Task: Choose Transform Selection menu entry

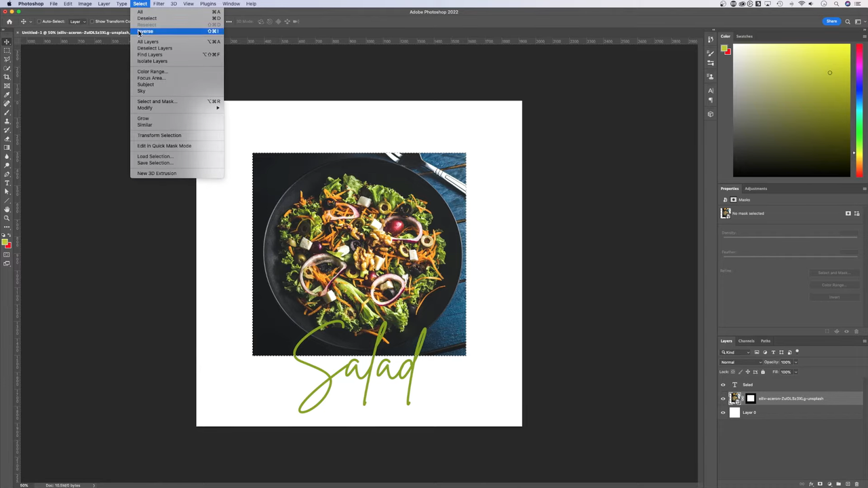Action: (176, 135)
